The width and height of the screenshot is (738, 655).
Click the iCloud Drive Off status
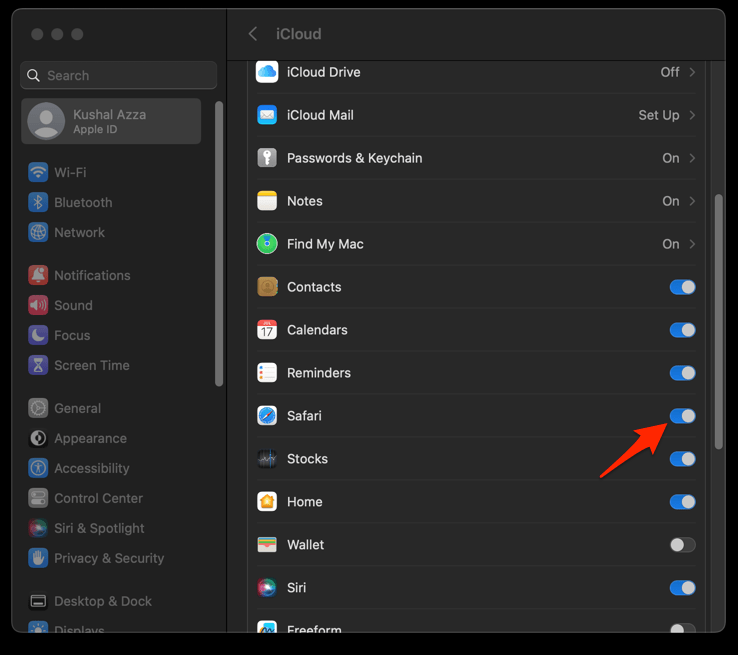tap(670, 72)
